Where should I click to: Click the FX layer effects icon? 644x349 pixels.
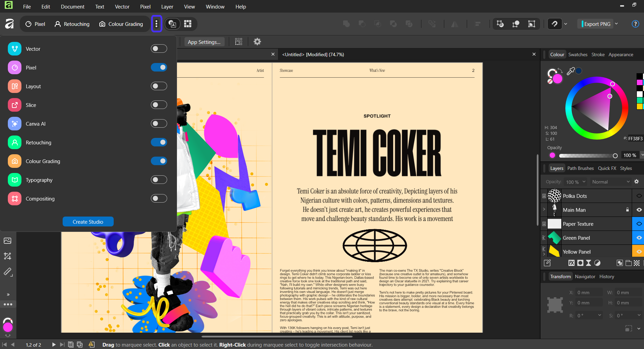[x=571, y=263]
